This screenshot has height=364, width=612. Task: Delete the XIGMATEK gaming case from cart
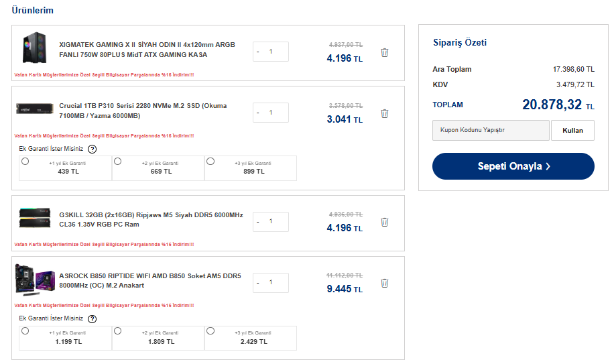click(385, 52)
